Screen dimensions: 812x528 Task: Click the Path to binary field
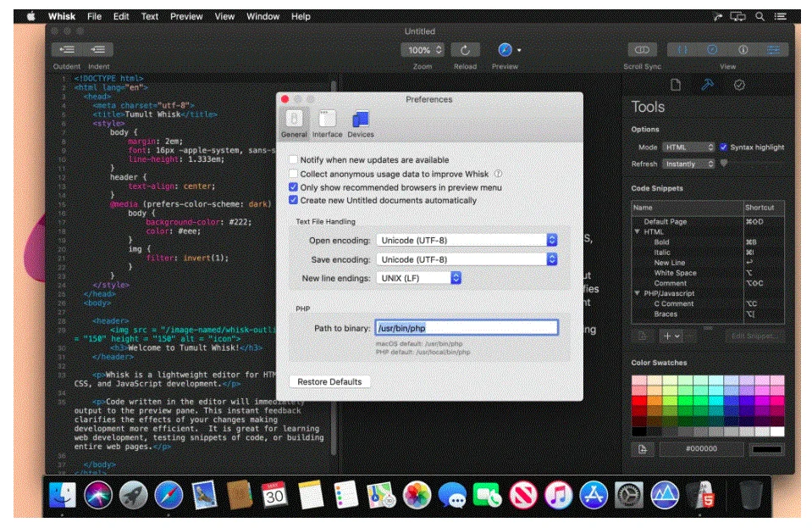coord(467,328)
